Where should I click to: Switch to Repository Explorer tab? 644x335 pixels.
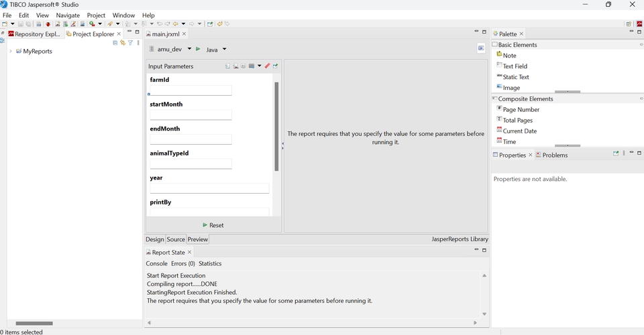point(34,34)
